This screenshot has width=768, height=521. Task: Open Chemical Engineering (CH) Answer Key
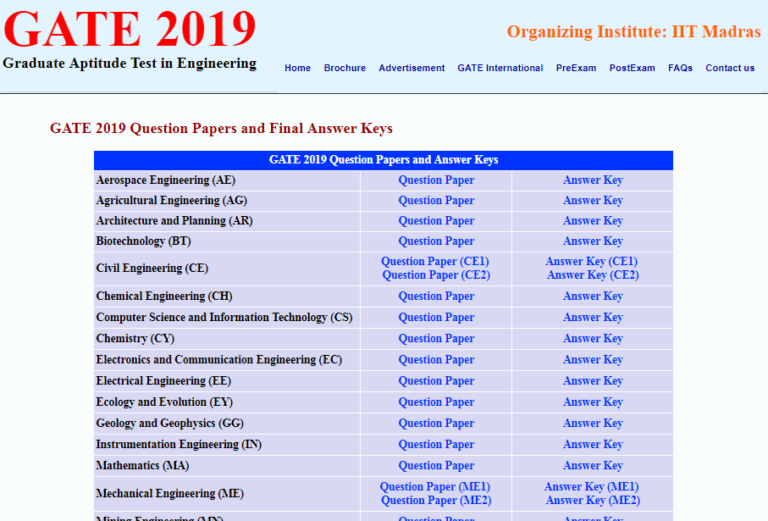coord(593,296)
